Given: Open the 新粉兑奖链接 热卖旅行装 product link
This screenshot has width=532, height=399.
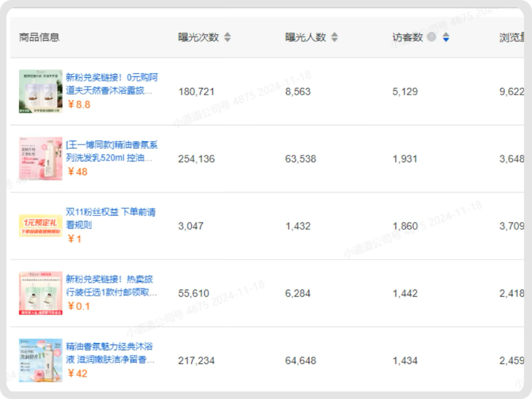Looking at the screenshot, I should pos(111,286).
